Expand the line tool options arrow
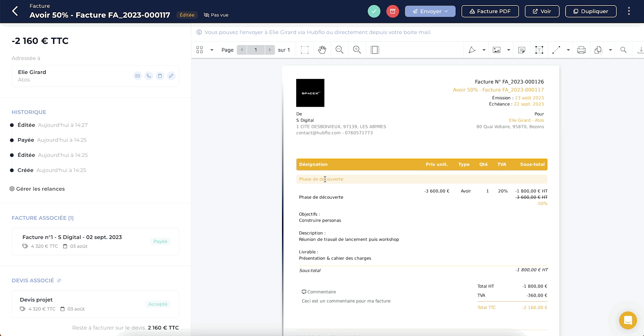The height and width of the screenshot is (336, 644). 568,50
